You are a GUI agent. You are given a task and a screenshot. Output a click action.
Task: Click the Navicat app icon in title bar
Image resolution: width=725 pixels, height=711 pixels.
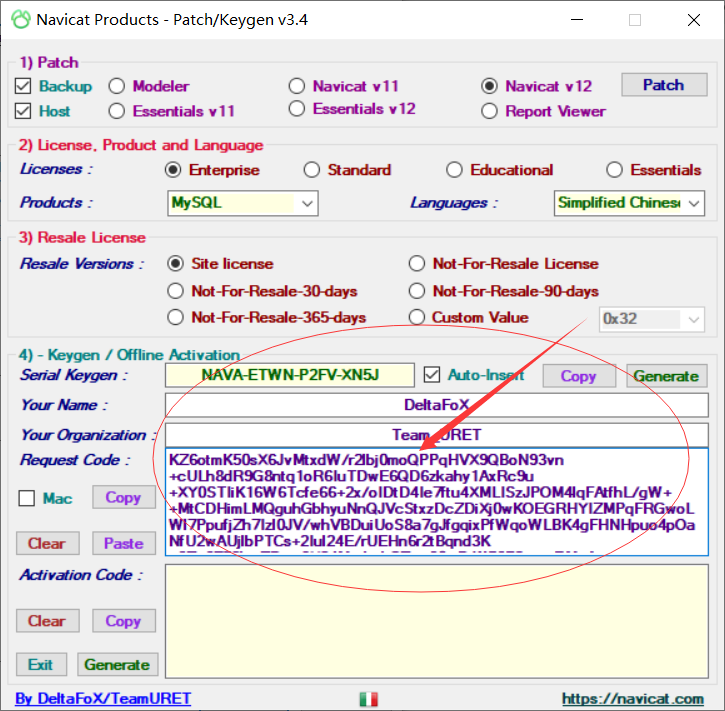(x=21, y=20)
